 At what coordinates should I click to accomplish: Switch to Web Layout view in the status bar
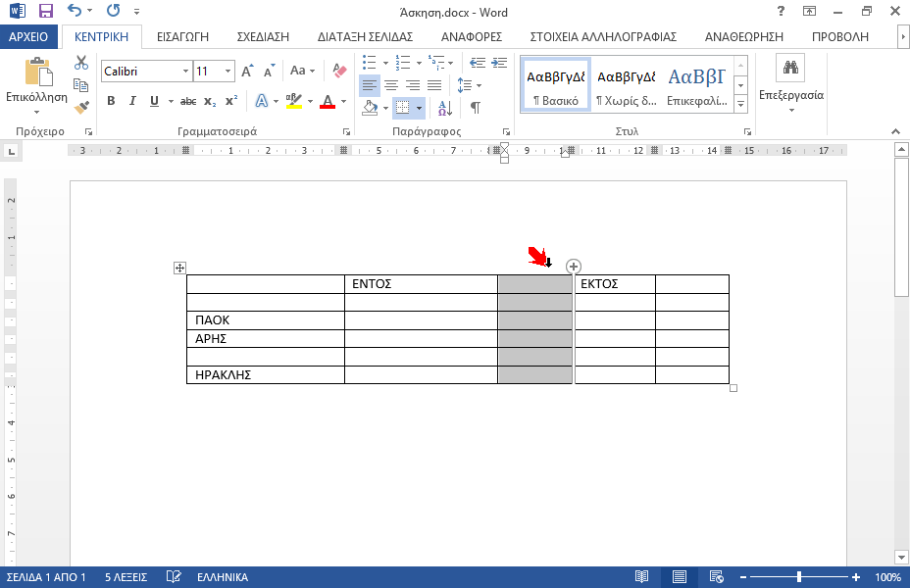(717, 577)
